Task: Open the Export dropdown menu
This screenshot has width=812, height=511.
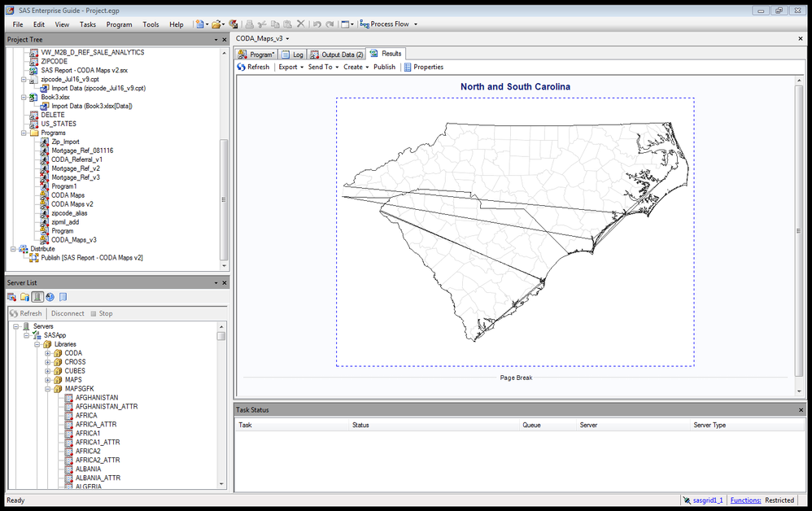Action: pos(290,68)
